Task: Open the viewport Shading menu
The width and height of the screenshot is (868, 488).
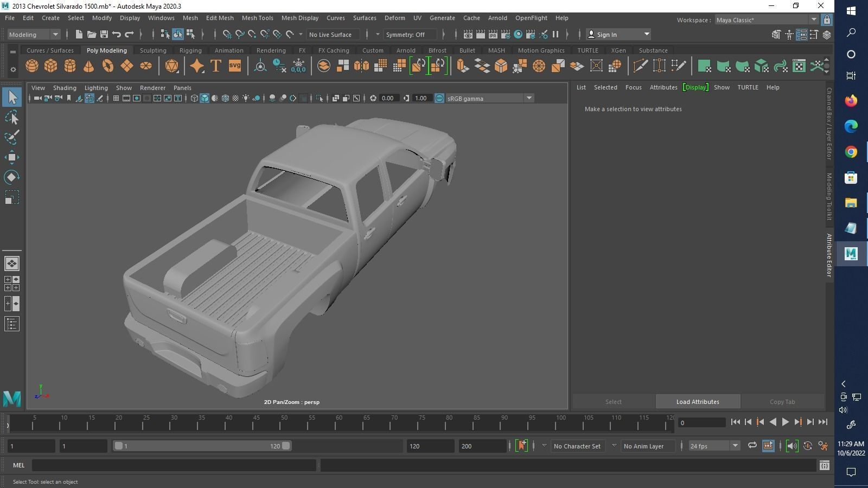Action: point(65,88)
